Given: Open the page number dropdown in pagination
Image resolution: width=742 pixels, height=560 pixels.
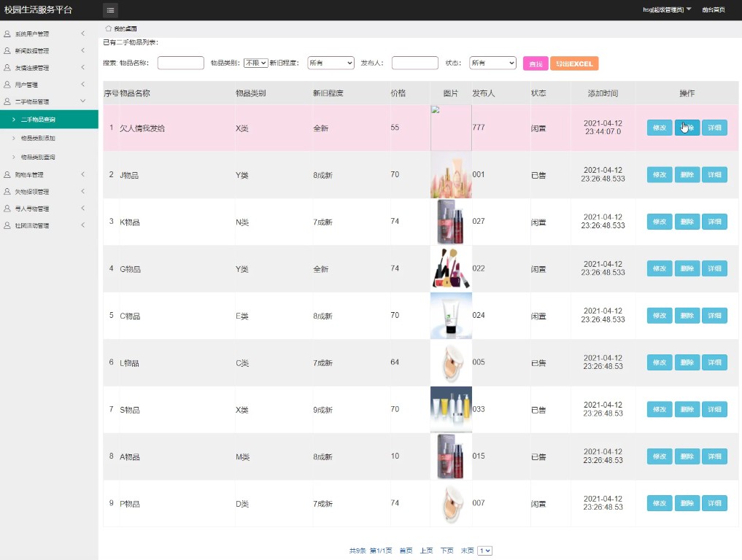Looking at the screenshot, I should pos(485,551).
